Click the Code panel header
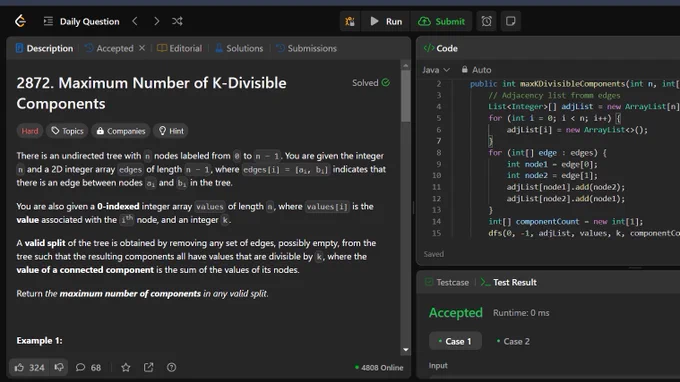This screenshot has width=680, height=382. pos(441,48)
